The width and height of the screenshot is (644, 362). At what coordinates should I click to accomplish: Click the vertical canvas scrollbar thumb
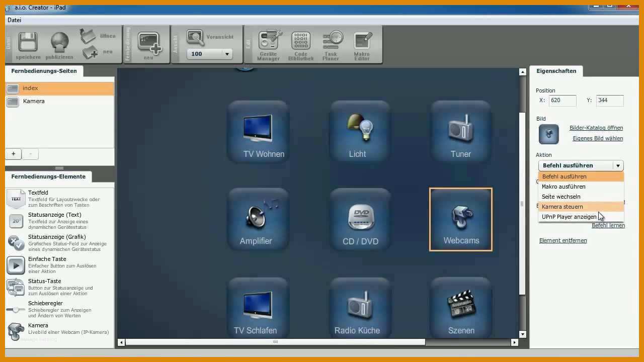[522, 203]
